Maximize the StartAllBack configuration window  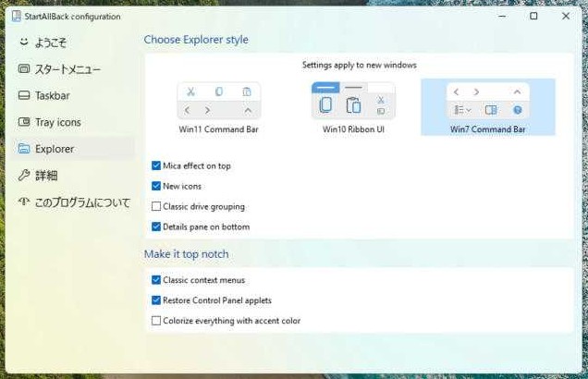click(x=533, y=16)
